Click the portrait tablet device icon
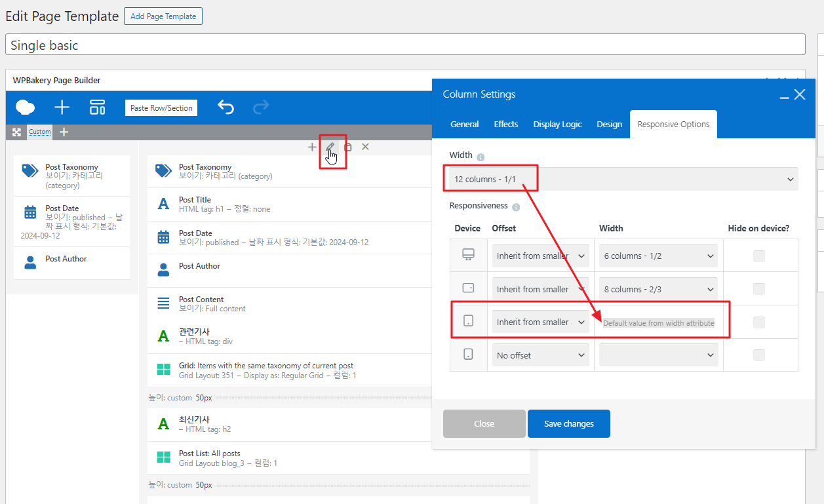The image size is (824, 504). (468, 321)
